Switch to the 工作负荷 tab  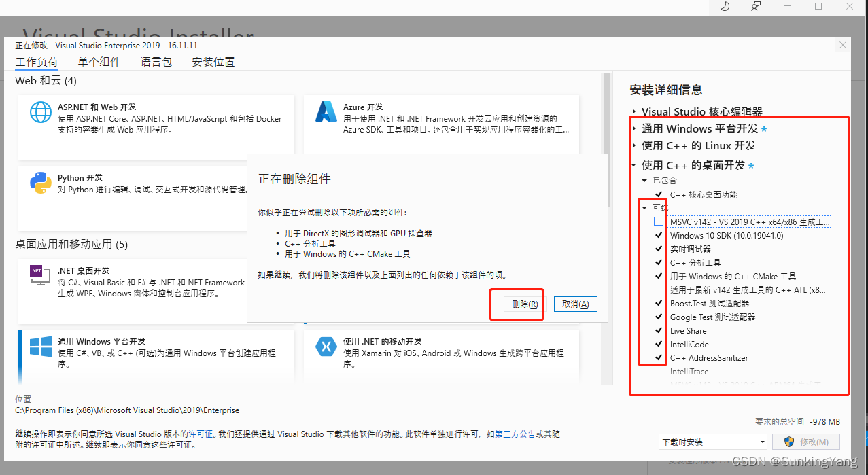pos(37,62)
